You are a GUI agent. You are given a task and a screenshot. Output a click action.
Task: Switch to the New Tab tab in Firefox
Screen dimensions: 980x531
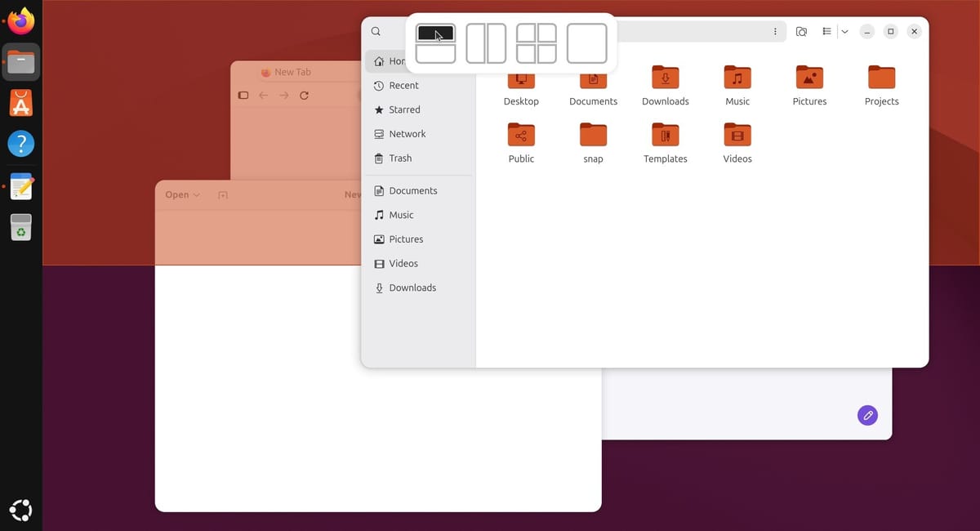tap(292, 72)
